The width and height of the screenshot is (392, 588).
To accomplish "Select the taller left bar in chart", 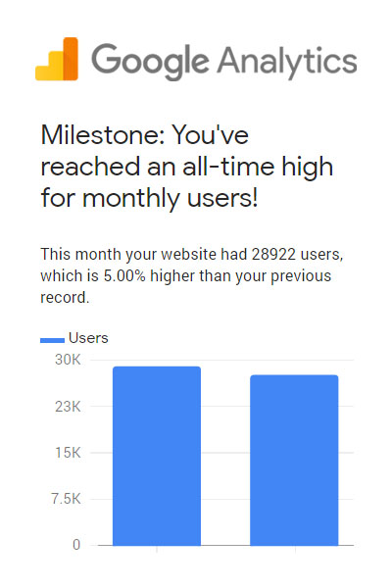I will click(x=157, y=456).
